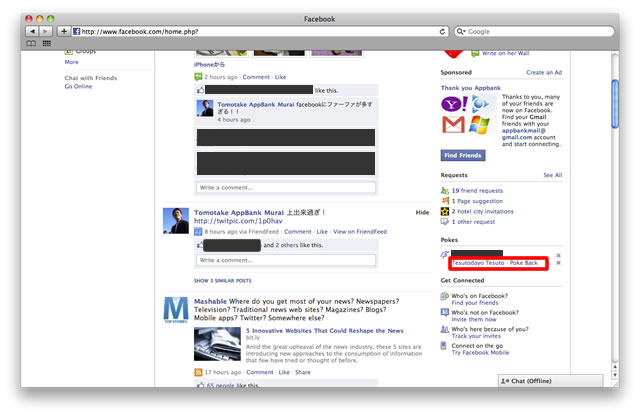The image size is (640, 416).
Task: Go forward with the Safari forward arrow
Action: click(46, 31)
